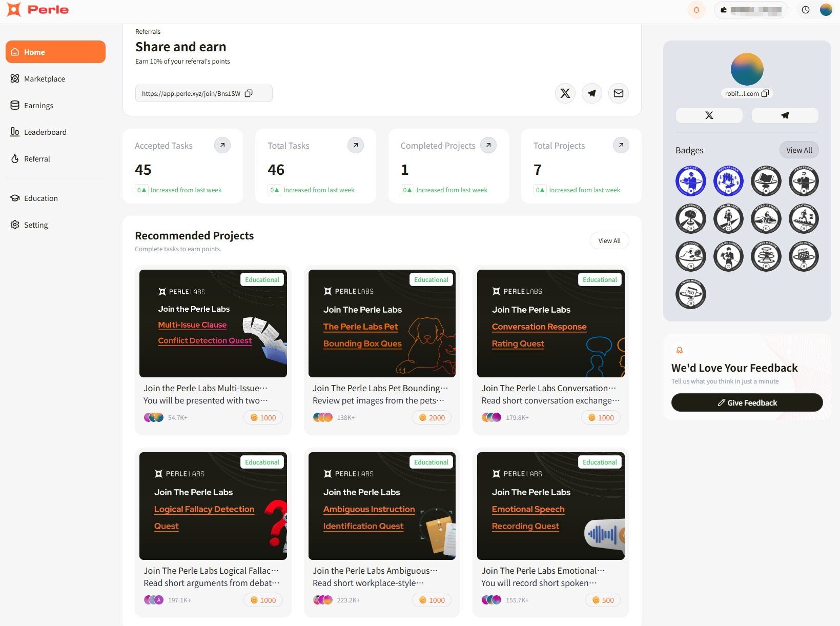Open the Leaderboard sidebar item
This screenshot has height=626, width=840.
(x=45, y=132)
